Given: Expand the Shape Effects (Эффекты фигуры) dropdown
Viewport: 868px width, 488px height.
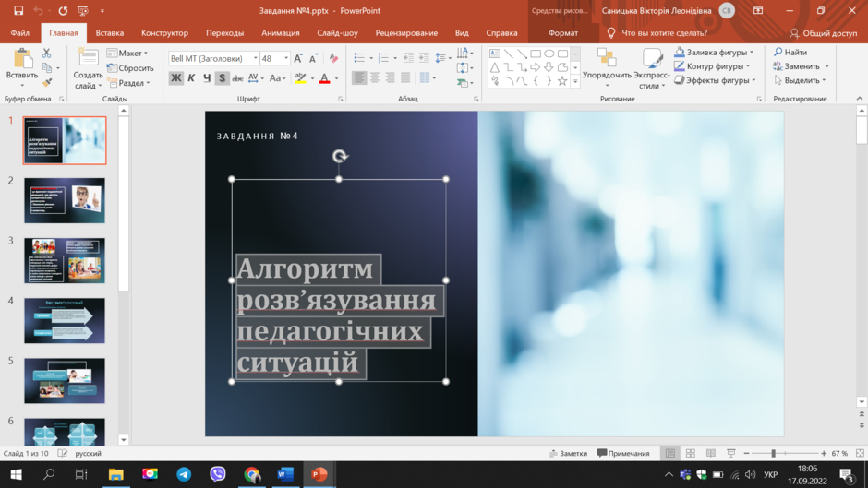Looking at the screenshot, I should pyautogui.click(x=753, y=80).
